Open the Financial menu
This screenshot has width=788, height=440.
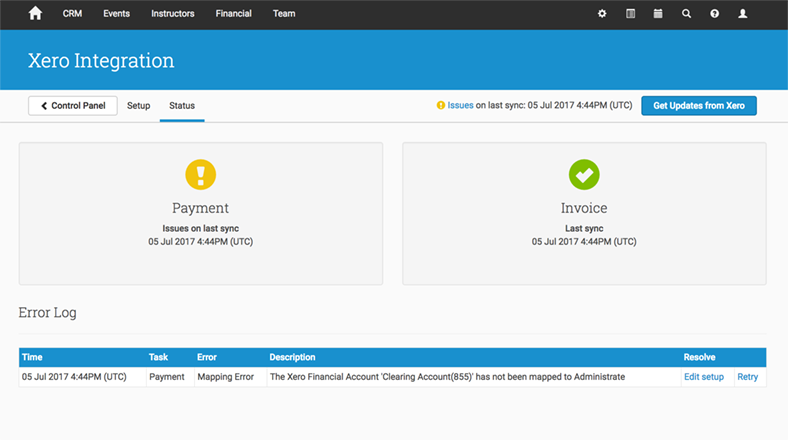point(234,14)
